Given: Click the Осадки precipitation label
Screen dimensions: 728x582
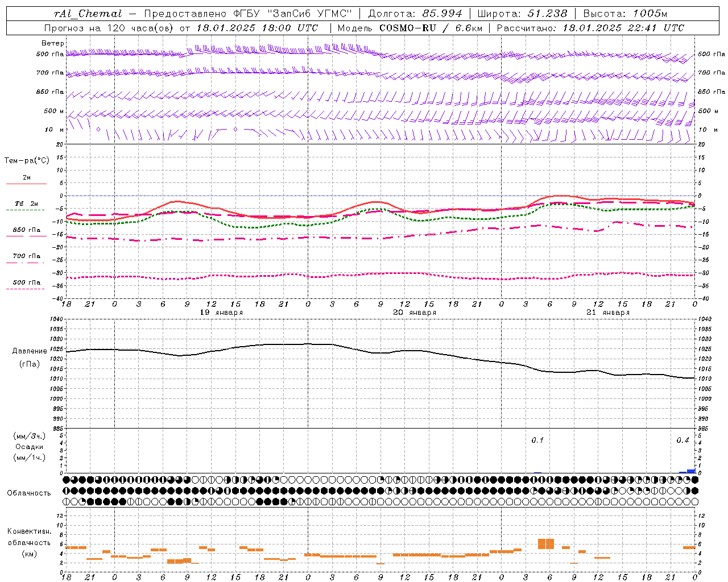Looking at the screenshot, I should click(x=30, y=447).
